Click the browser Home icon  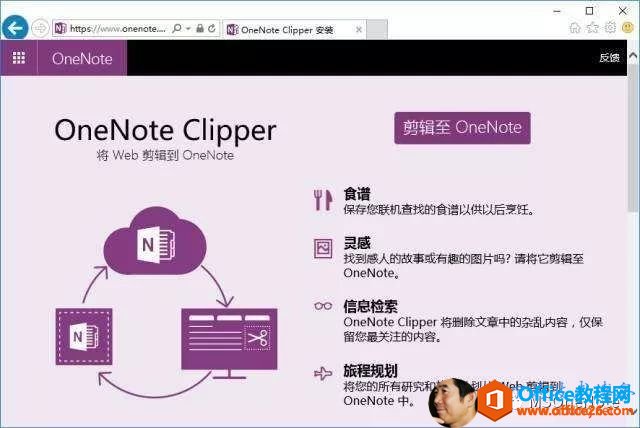[575, 28]
